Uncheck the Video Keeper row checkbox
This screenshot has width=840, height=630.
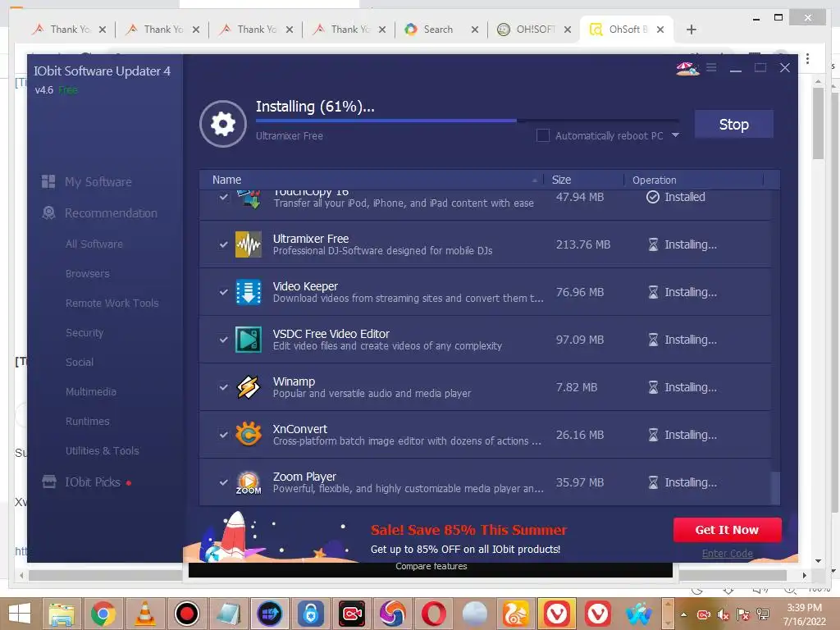(x=223, y=292)
